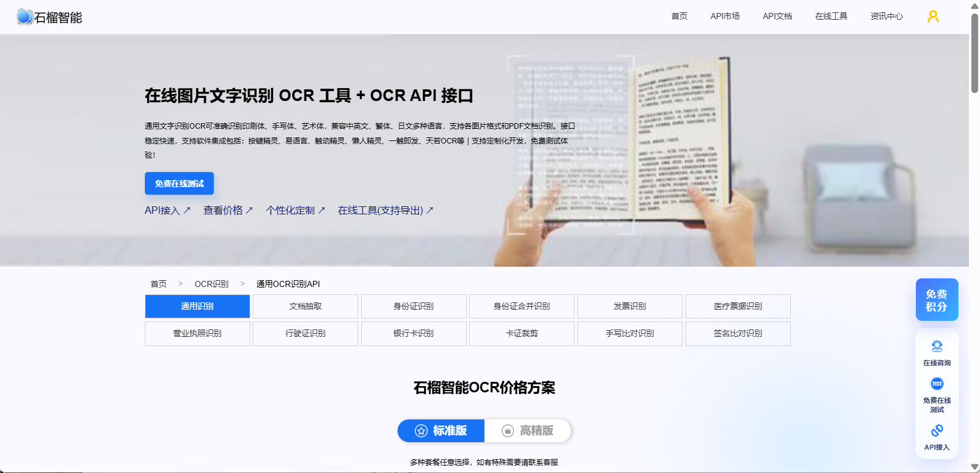
Task: Click 通用OCR识别API in the breadcrumb
Action: (288, 284)
